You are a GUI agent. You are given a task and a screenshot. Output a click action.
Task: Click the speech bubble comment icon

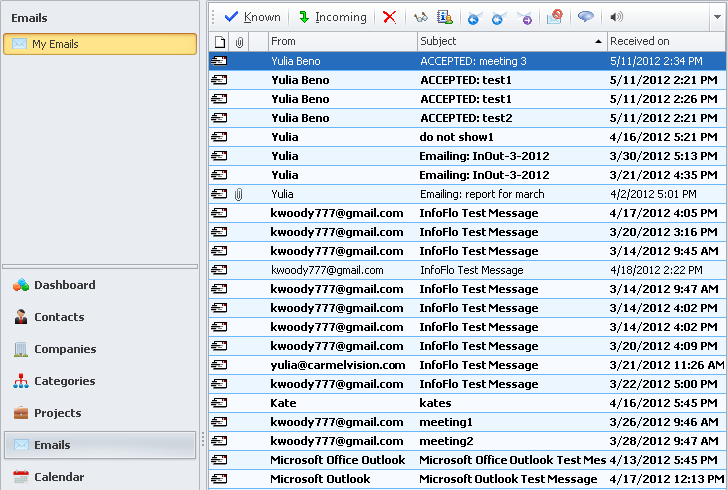point(585,17)
